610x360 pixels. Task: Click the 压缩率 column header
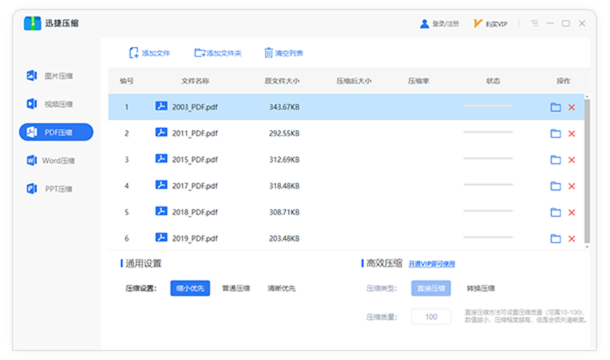[x=419, y=81]
